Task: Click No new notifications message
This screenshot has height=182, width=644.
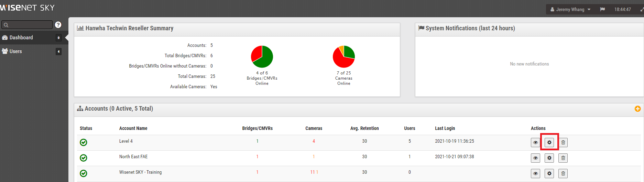Action: tap(530, 64)
